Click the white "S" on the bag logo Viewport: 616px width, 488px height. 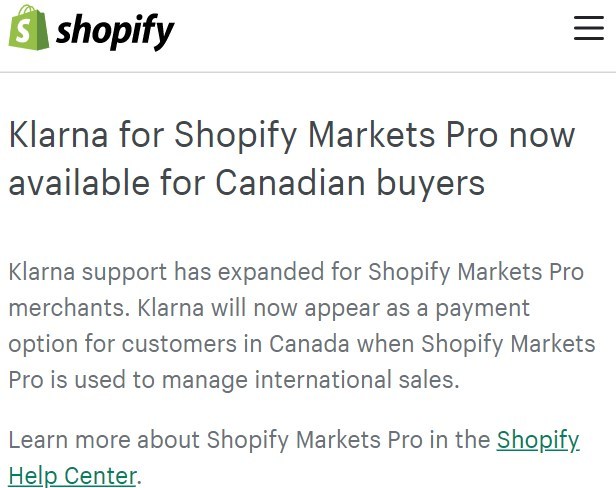pos(24,32)
